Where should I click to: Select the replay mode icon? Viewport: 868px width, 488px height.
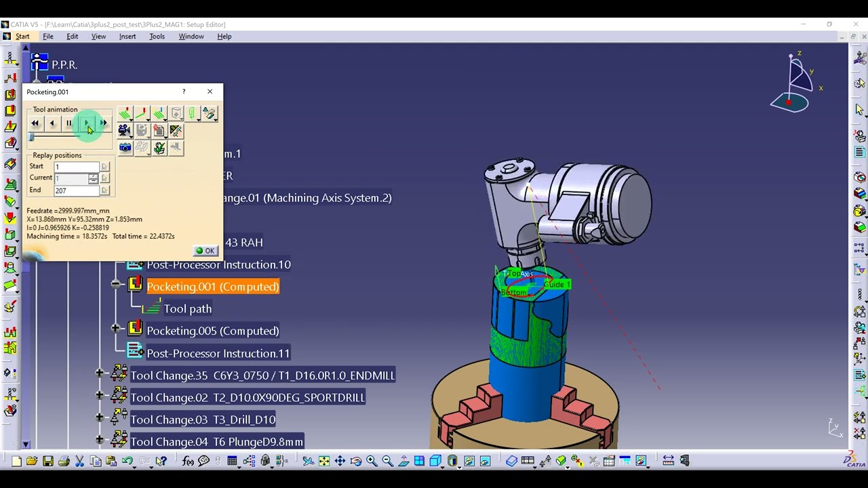coord(125,113)
